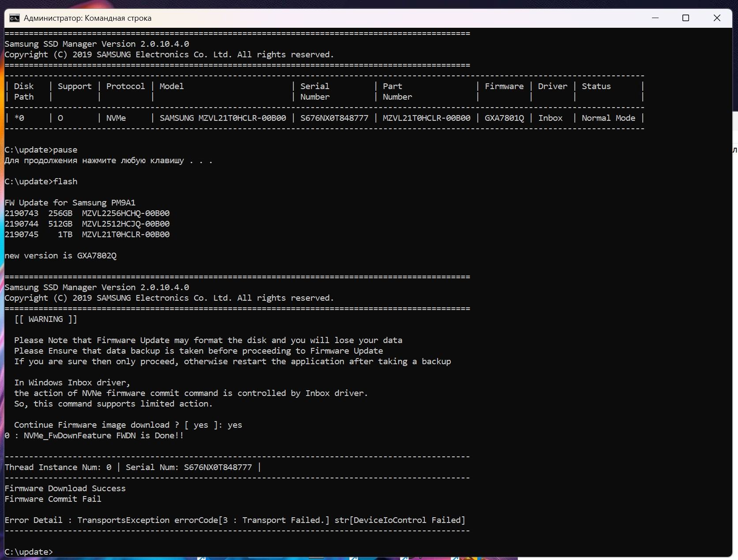This screenshot has height=560, width=738.
Task: Click serial number 'S676NX0T848777' in the table row
Action: pos(334,118)
